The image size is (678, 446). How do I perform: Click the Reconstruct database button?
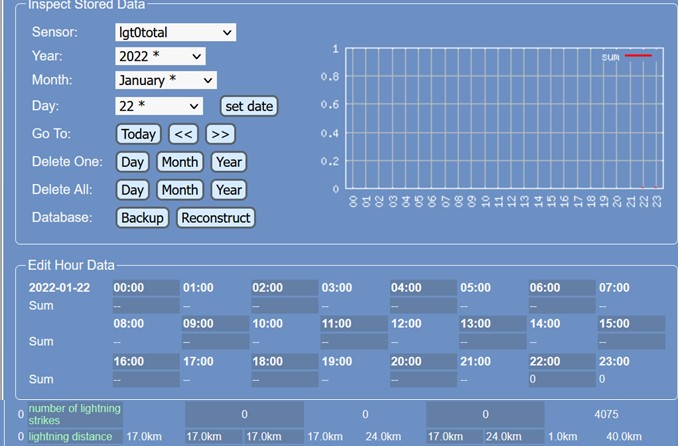coord(216,218)
